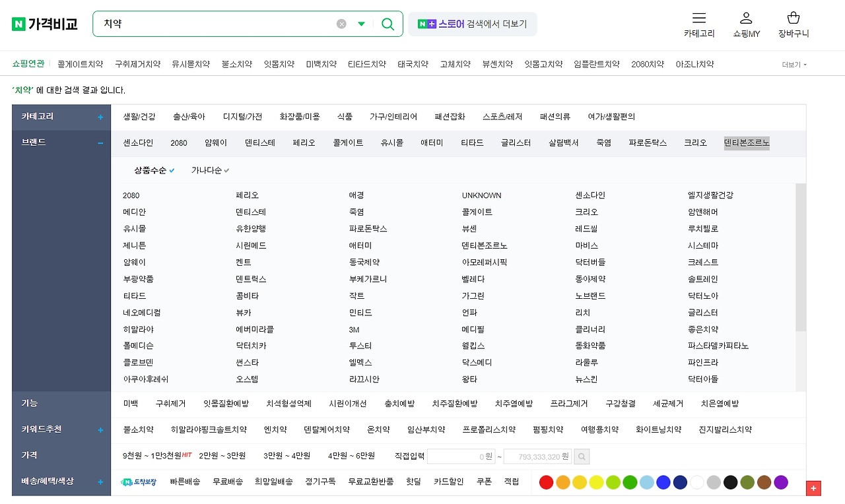Choose brand 유한양행
The image size is (845, 504).
pos(251,229)
